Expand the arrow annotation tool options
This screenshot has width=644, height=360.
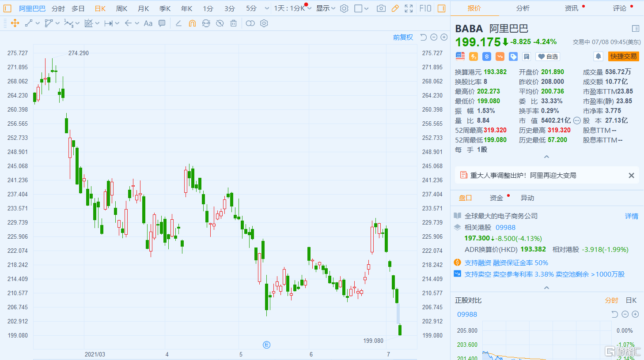(137, 23)
